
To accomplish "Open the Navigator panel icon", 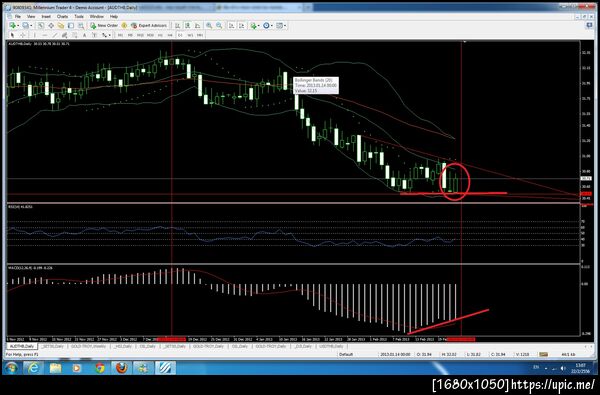I will pos(61,25).
